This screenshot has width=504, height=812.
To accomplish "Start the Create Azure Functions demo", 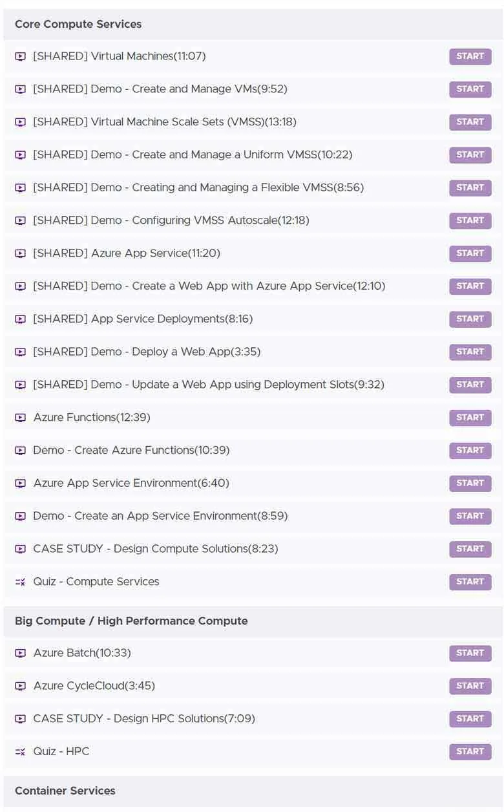I will pyautogui.click(x=470, y=451).
